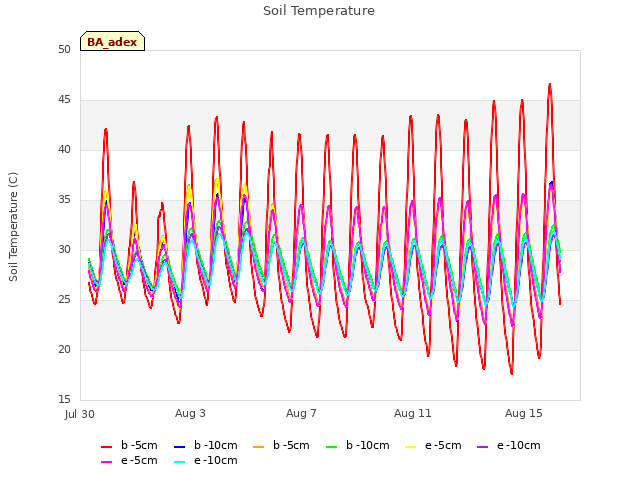Image resolution: width=640 pixels, height=480 pixels.
Task: Toggle the yellow e -5cm legend entry
Action: [433, 446]
